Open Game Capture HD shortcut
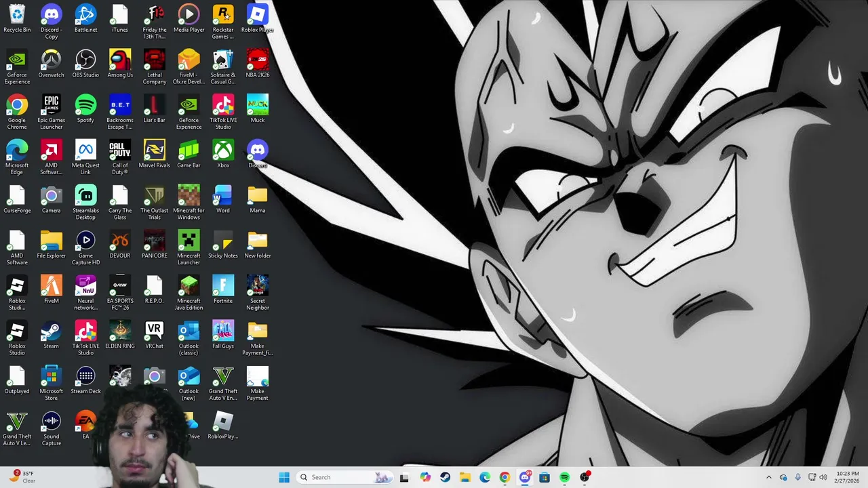The height and width of the screenshot is (488, 868). click(85, 248)
